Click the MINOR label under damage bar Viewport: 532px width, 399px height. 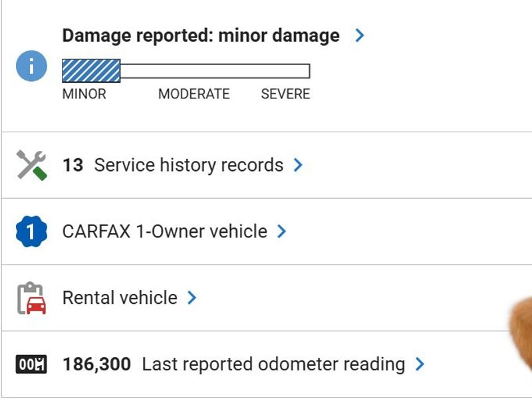pyautogui.click(x=84, y=94)
